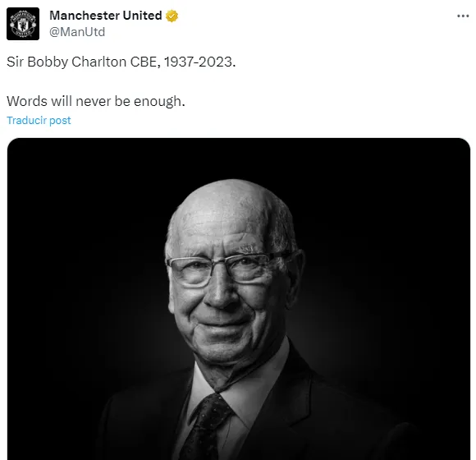Image resolution: width=476 pixels, height=460 pixels.
Task: Click the gold verified badge
Action: pos(172,16)
